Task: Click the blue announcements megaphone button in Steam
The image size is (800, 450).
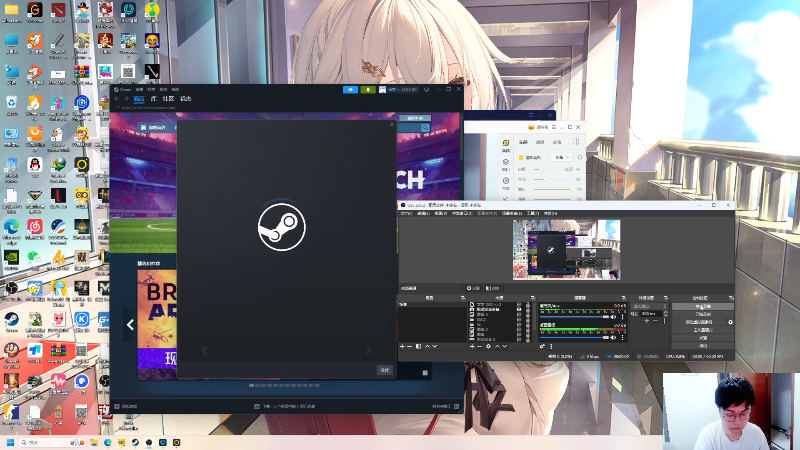Action: pyautogui.click(x=350, y=89)
